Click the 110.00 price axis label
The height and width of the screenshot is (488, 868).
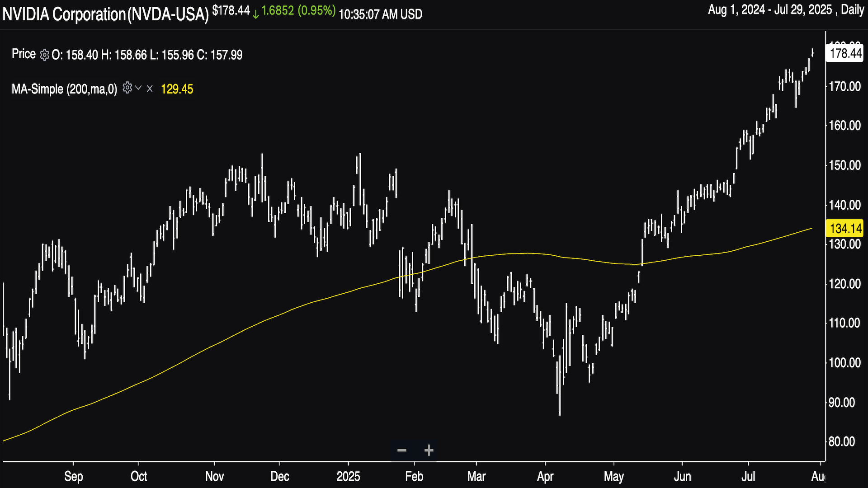coord(844,323)
